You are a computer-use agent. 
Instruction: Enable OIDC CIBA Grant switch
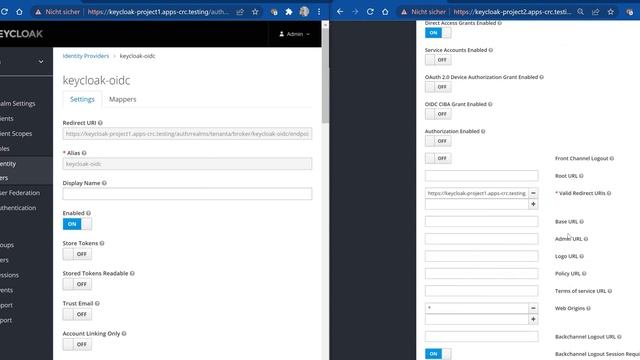point(438,114)
